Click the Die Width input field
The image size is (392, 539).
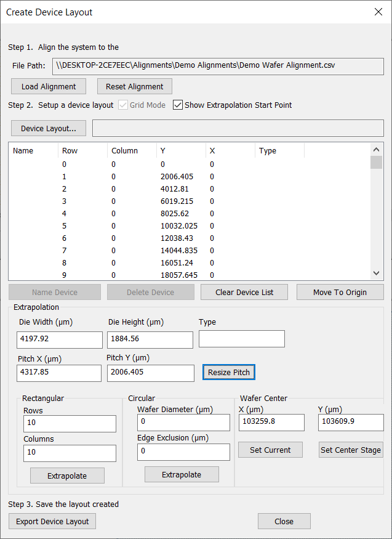pyautogui.click(x=60, y=340)
